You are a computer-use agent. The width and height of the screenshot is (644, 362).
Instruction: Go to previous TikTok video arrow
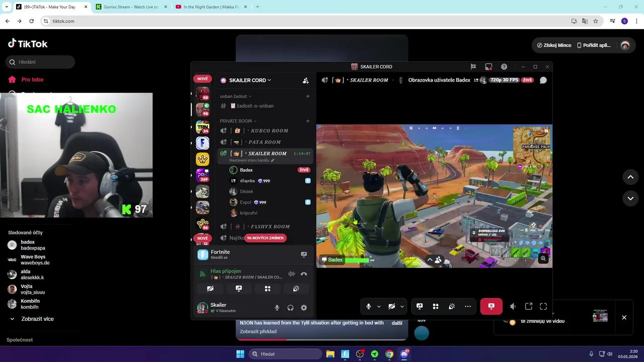[630, 177]
